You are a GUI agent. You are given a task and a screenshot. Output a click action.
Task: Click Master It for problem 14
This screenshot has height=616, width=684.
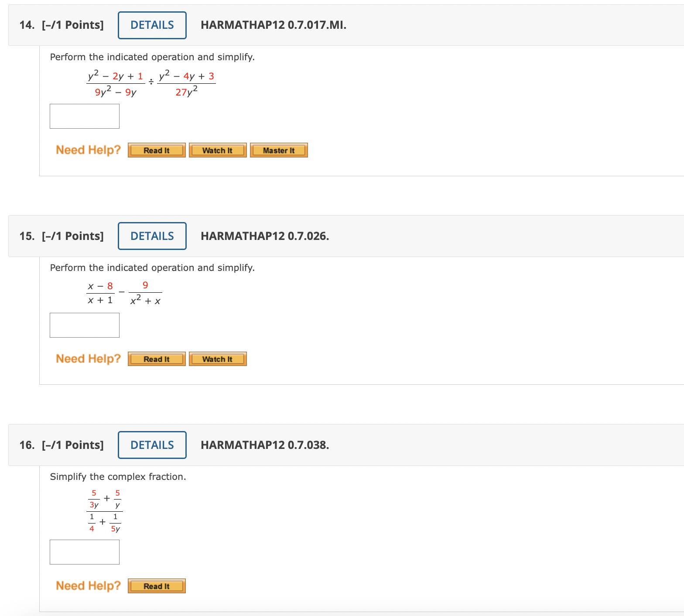tap(279, 150)
